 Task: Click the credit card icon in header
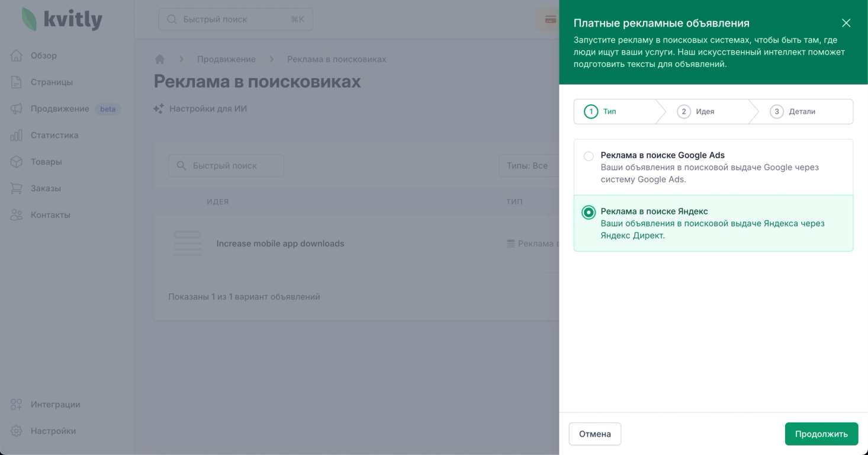[550, 20]
